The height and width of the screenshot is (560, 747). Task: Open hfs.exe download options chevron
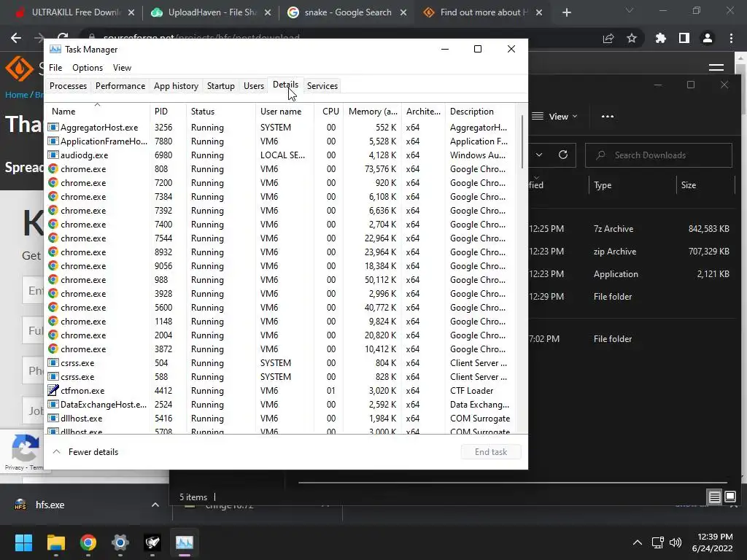point(155,505)
